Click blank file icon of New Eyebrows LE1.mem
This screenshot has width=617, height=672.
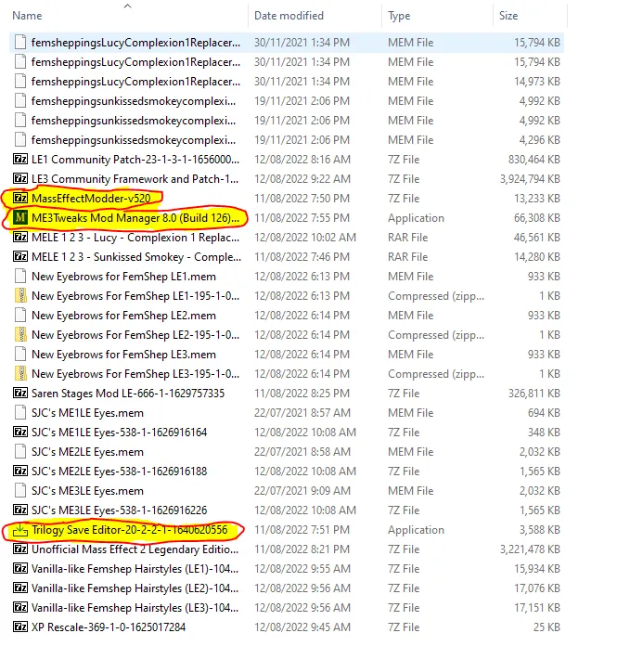click(20, 277)
